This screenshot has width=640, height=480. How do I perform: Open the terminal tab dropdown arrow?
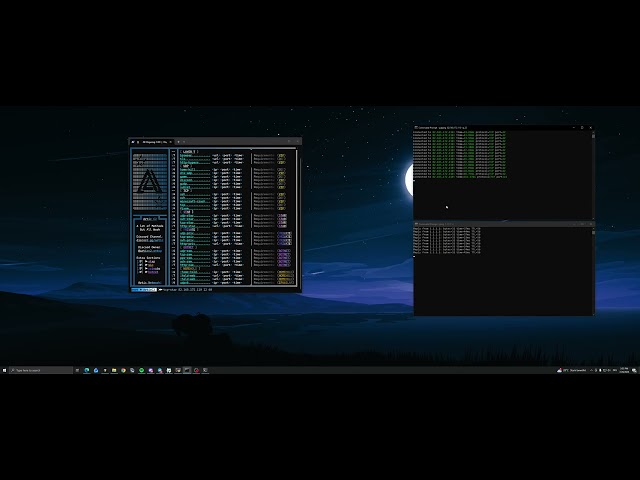pyautogui.click(x=184, y=142)
